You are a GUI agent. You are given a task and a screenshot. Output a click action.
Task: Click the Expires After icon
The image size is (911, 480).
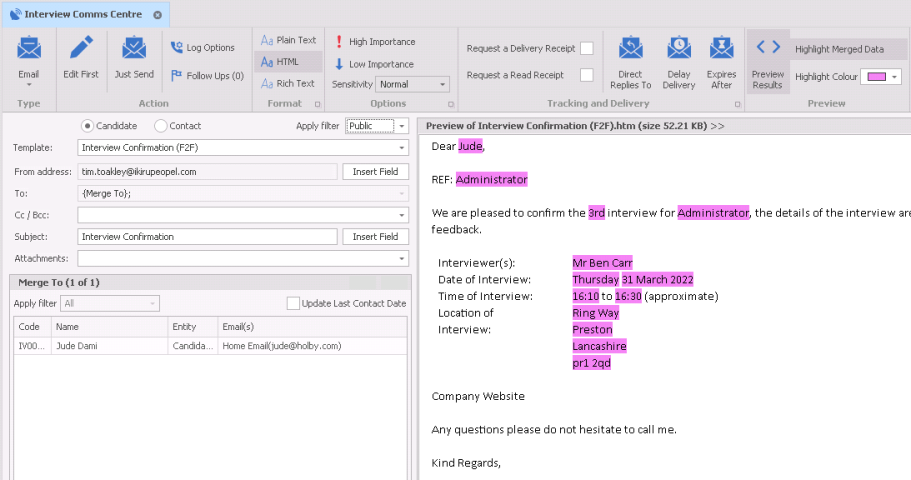click(x=721, y=50)
